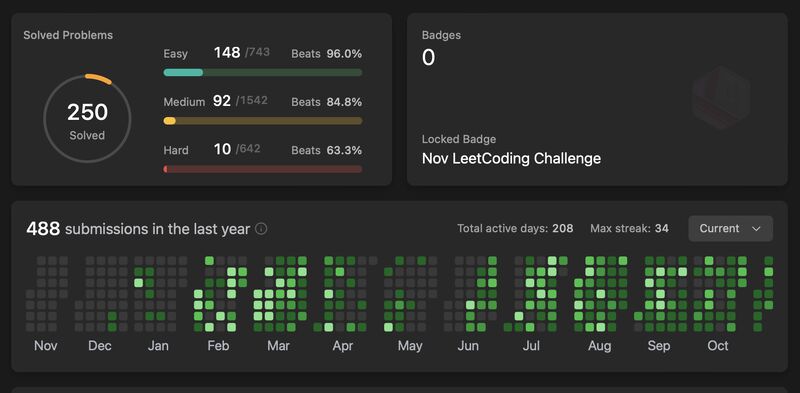800x393 pixels.
Task: Select the Easy difficulty label
Action: pos(176,54)
